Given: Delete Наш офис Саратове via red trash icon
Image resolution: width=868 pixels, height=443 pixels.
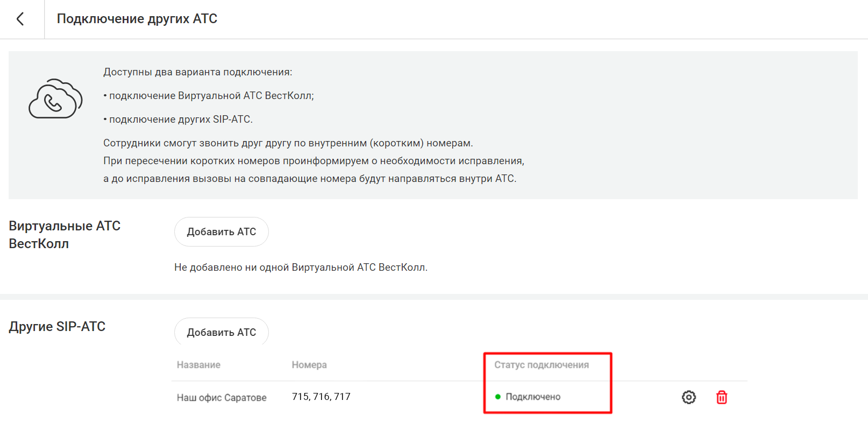Looking at the screenshot, I should click(x=722, y=397).
